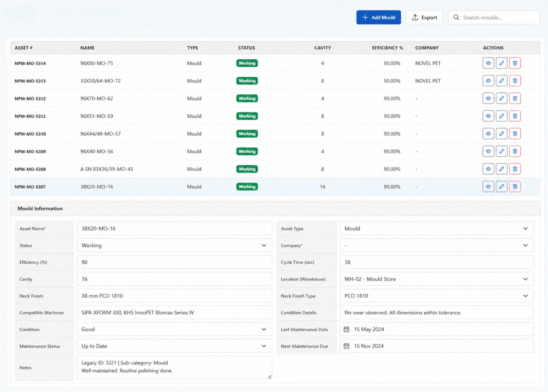
Task: Click the Working badge for NPM-MO-5309
Action: coord(247,151)
